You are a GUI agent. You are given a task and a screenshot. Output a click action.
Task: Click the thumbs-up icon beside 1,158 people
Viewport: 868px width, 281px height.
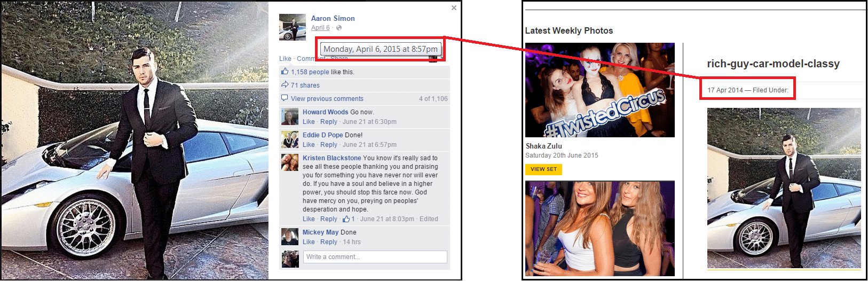285,71
